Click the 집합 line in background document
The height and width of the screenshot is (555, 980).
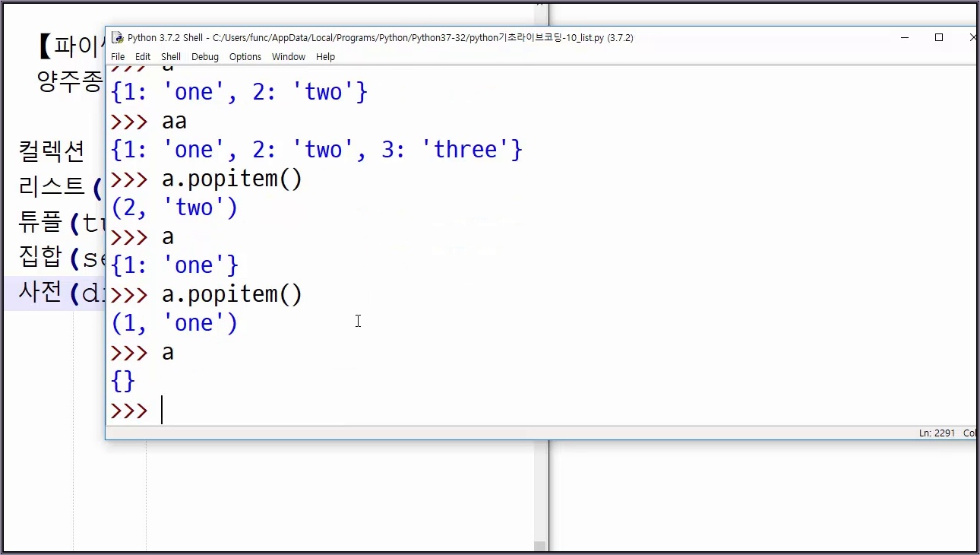point(61,258)
